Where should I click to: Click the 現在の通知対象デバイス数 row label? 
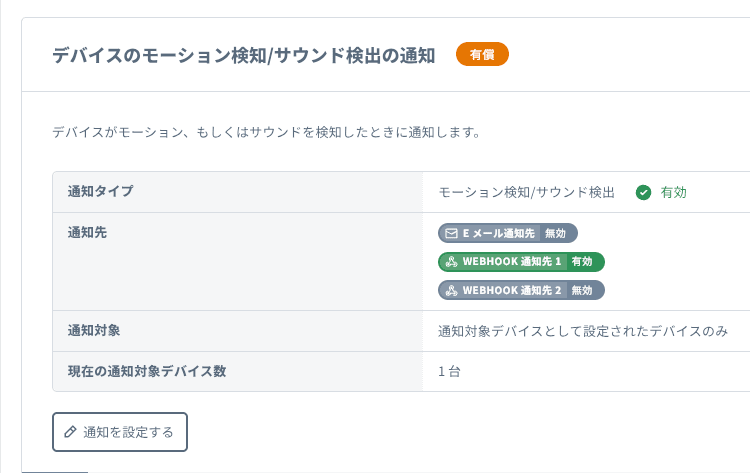coord(147,371)
